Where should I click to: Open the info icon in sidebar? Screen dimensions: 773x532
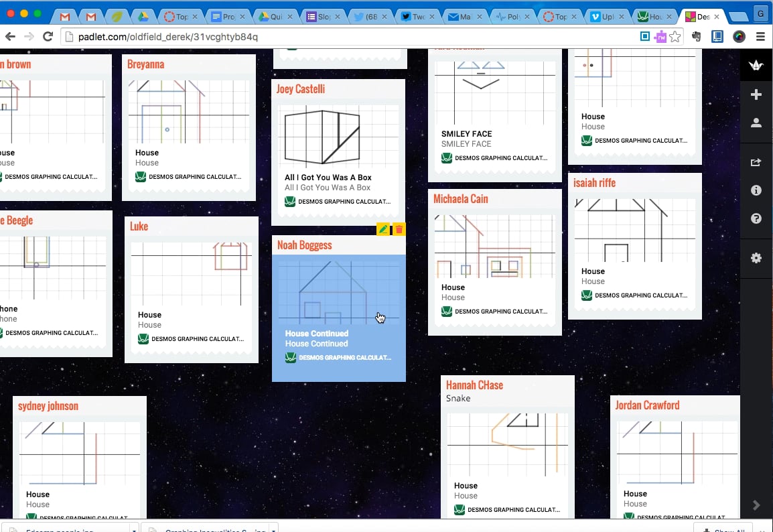(756, 190)
